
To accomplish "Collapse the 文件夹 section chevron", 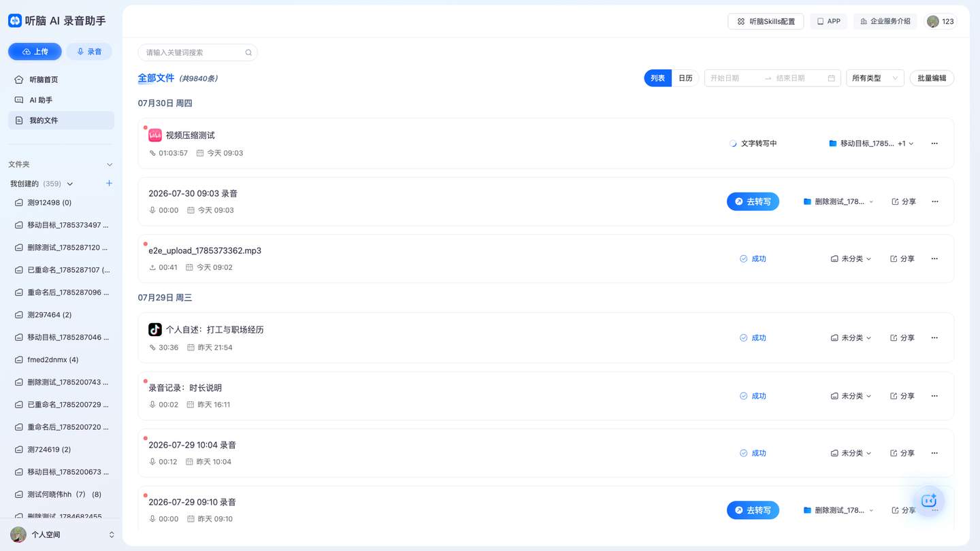I will coord(110,165).
